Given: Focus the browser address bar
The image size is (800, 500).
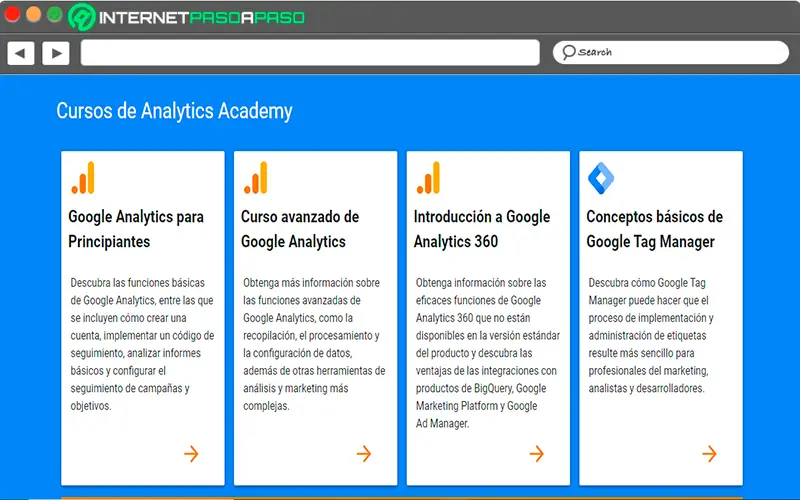Looking at the screenshot, I should 310,53.
